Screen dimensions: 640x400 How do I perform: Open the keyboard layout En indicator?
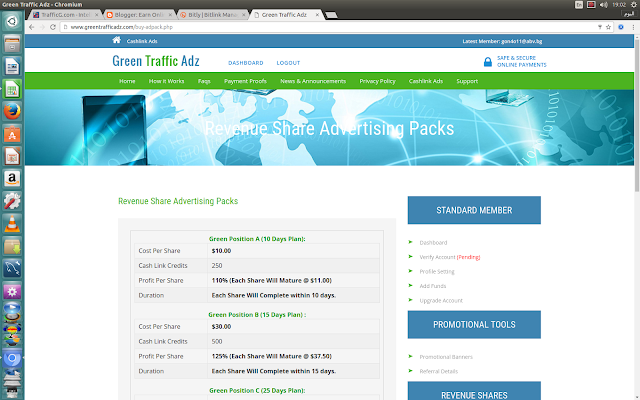click(579, 4)
